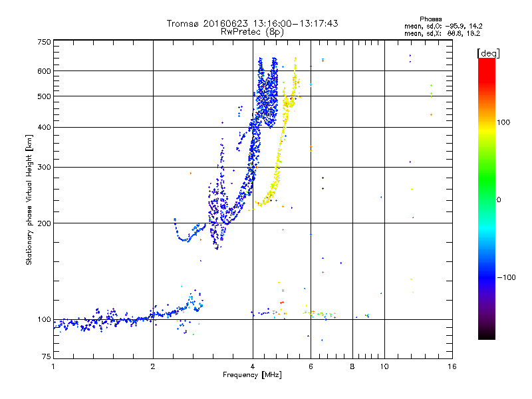The width and height of the screenshot is (532, 399).
Task: Click the colorbar tick label '100'
Action: pos(503,122)
